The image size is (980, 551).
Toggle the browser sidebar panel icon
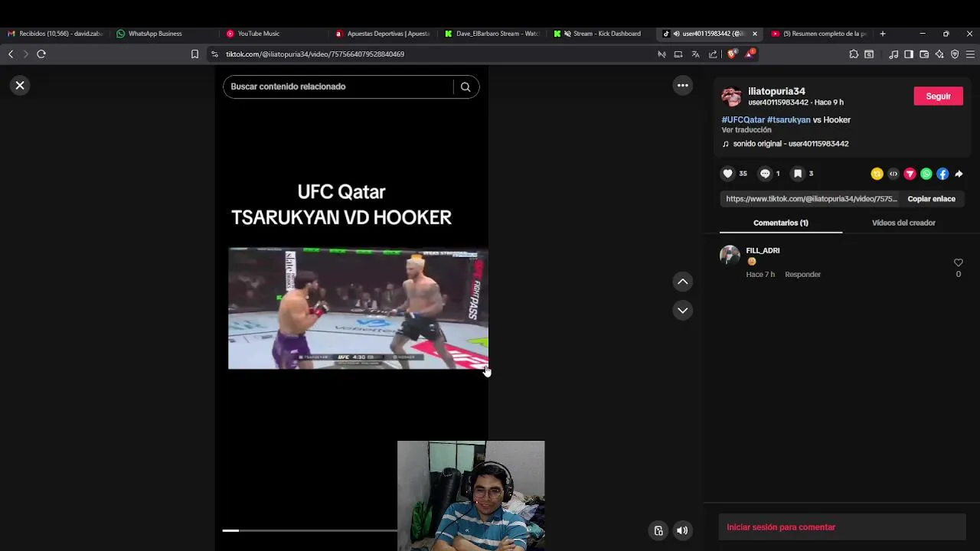click(x=909, y=54)
